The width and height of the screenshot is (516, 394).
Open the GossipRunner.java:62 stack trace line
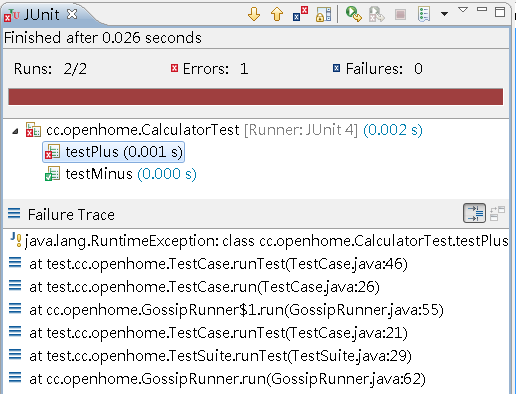click(x=227, y=379)
